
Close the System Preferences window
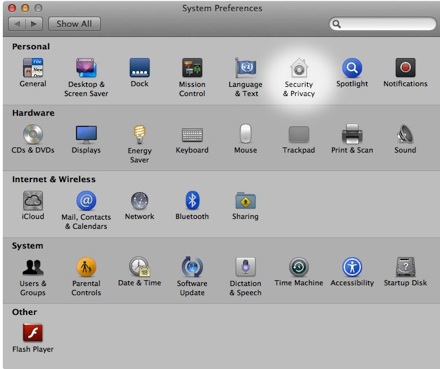(x=12, y=8)
